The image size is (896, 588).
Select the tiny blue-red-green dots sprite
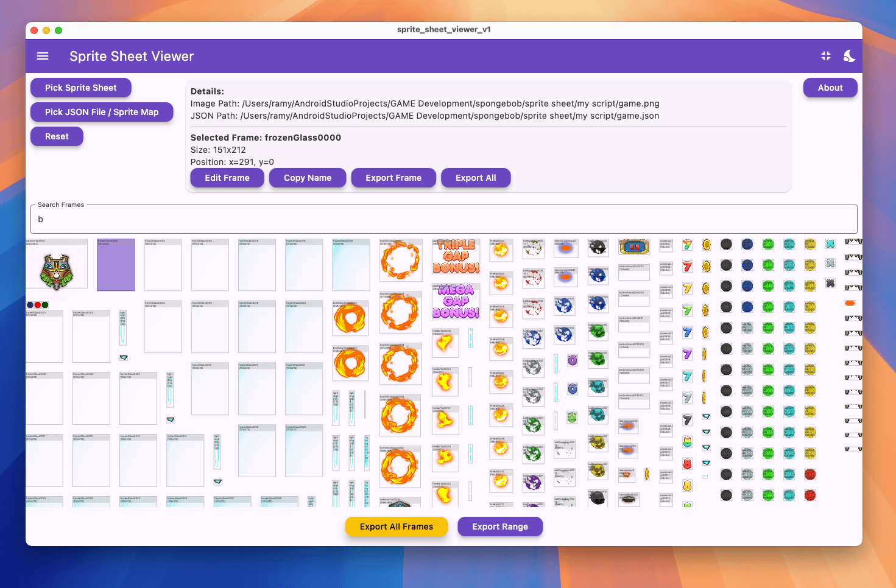37,305
